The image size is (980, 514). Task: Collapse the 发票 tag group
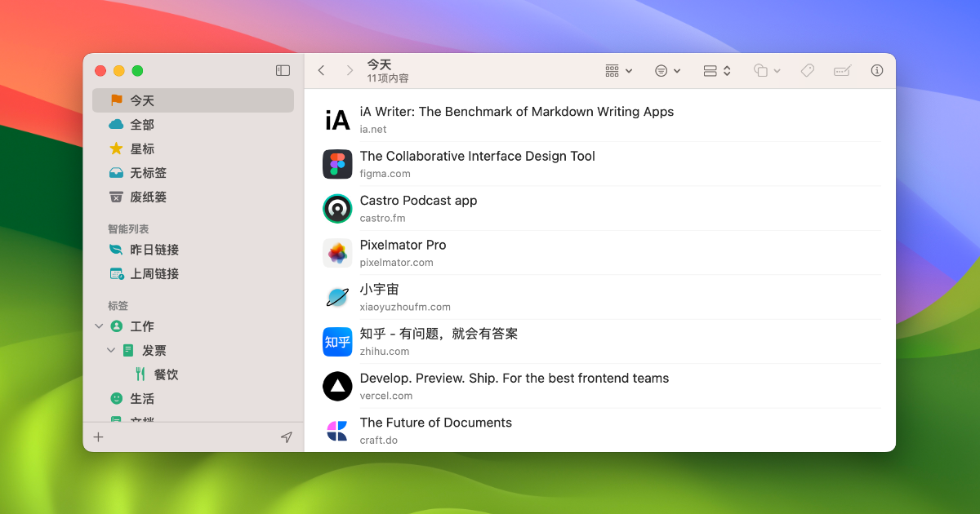(111, 349)
